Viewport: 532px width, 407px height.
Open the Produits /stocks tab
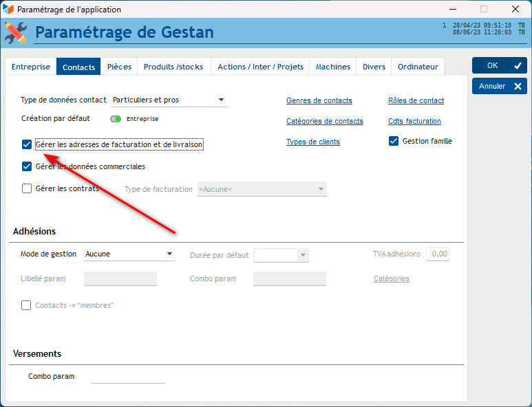(173, 67)
